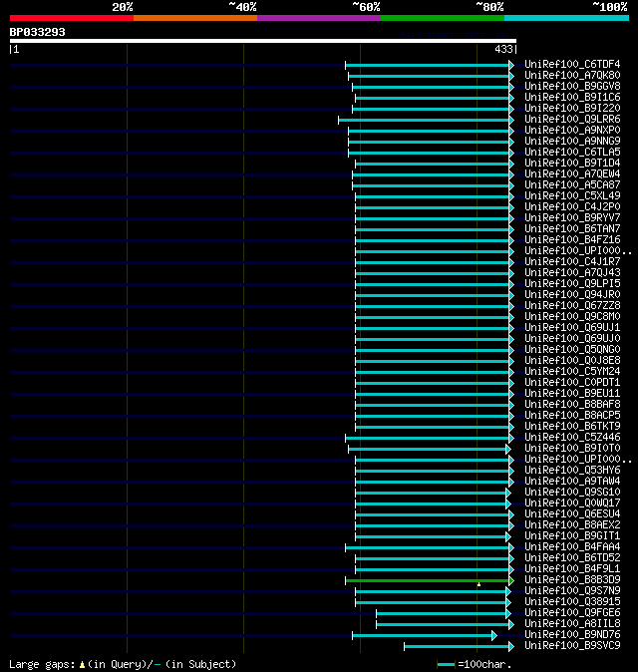Screen dimensions: 638x672
Task: Open the UniRef100_C5XL49 entry
Action: click(x=572, y=195)
